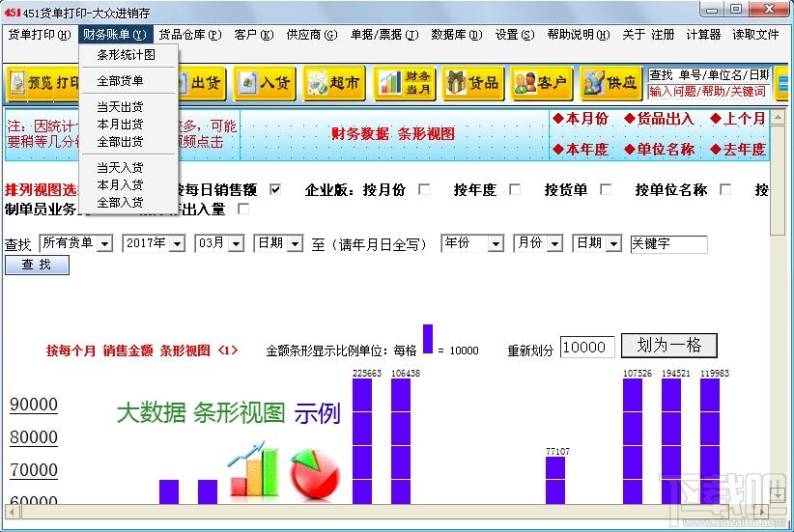Image resolution: width=794 pixels, height=532 pixels.
Task: Click the bar chart sample graphic
Action: click(x=253, y=469)
